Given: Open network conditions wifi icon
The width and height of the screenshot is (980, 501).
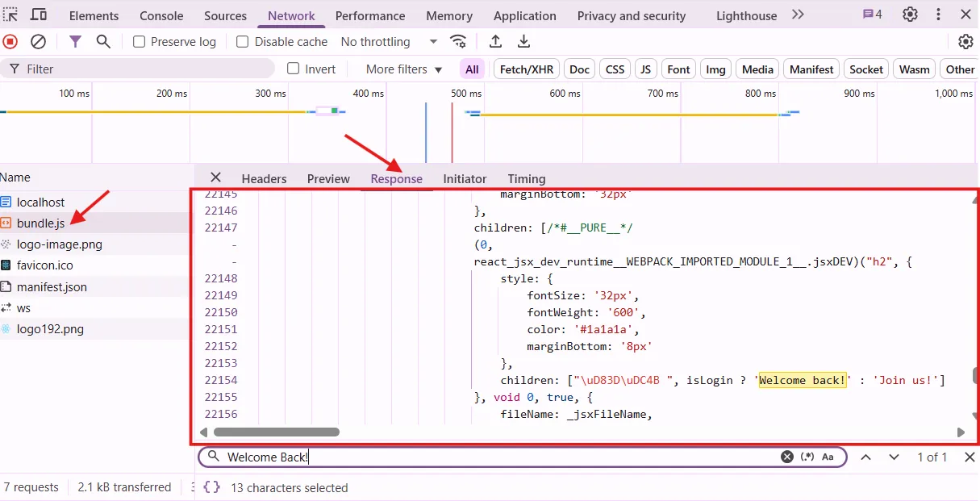Looking at the screenshot, I should [x=458, y=42].
